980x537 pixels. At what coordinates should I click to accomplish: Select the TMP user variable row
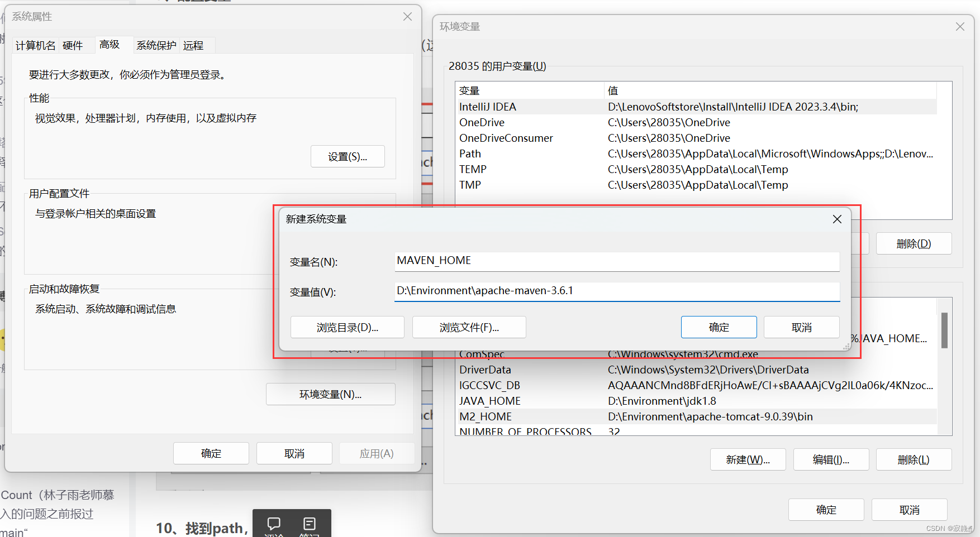(x=697, y=185)
